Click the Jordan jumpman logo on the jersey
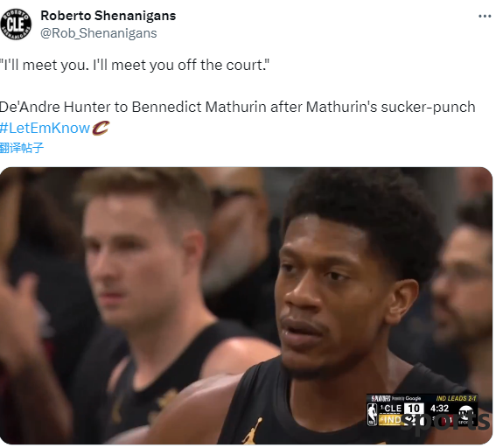The image size is (503, 448). pyautogui.click(x=252, y=430)
